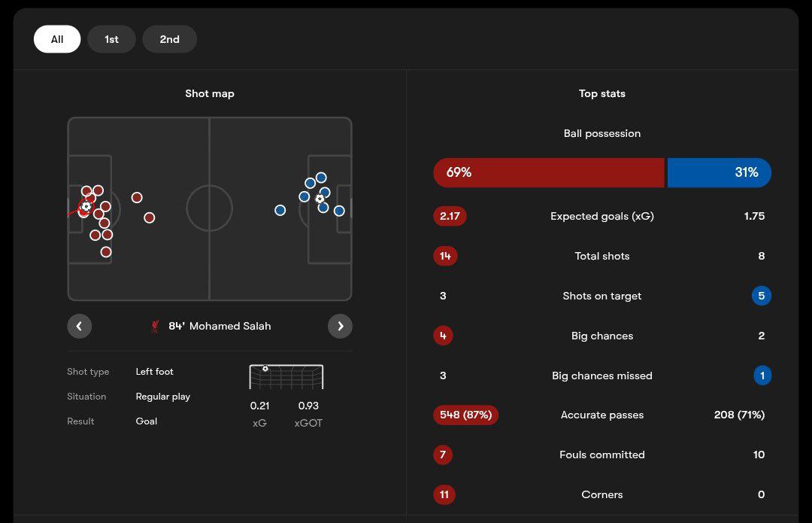Select the highlighted Salah goal marker
Image resolution: width=812 pixels, height=523 pixels.
click(x=86, y=206)
